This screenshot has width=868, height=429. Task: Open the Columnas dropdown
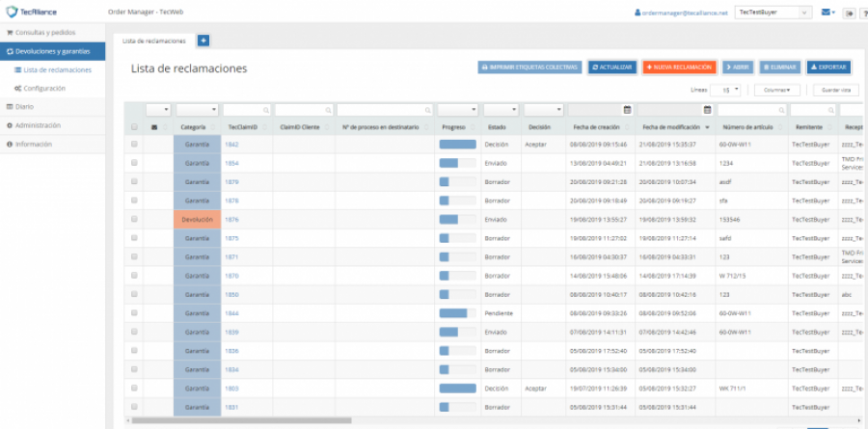(776, 90)
